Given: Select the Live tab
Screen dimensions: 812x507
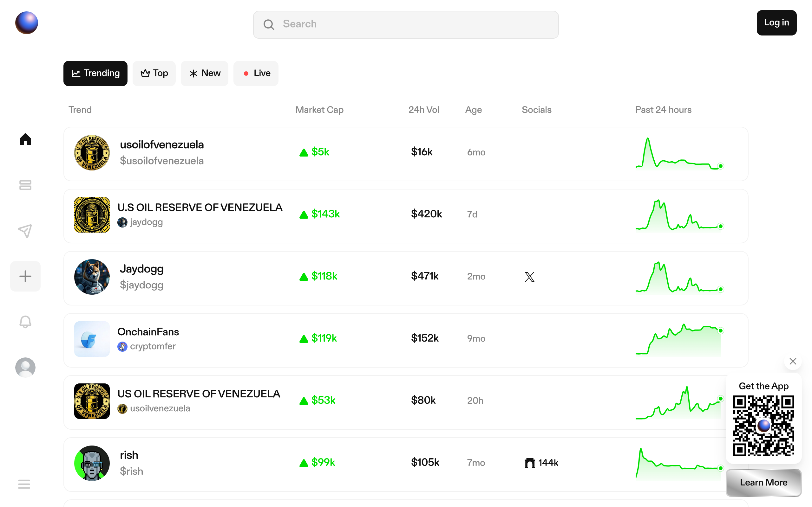Looking at the screenshot, I should 256,73.
